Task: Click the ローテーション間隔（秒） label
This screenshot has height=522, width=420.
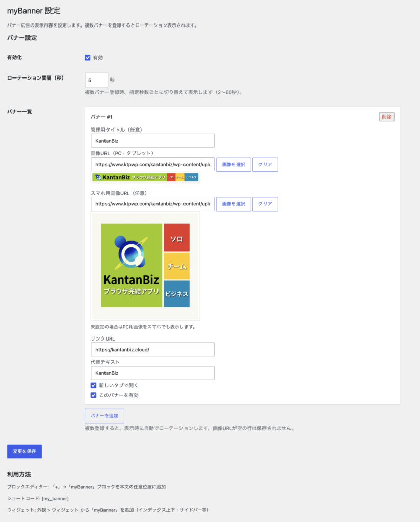Action: pos(35,78)
